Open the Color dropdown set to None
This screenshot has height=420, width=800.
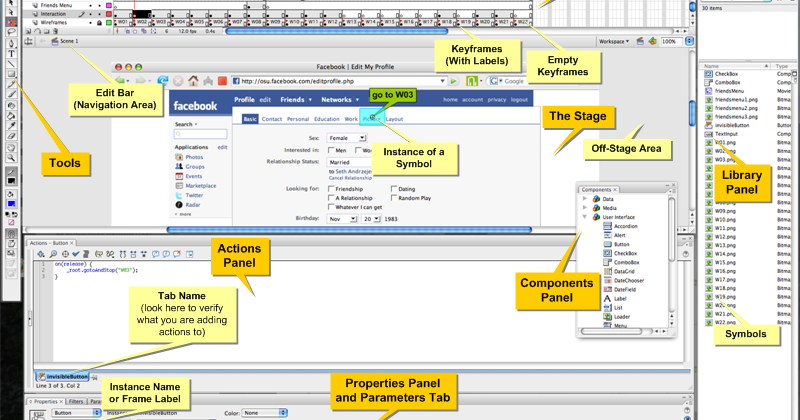pyautogui.click(x=265, y=412)
